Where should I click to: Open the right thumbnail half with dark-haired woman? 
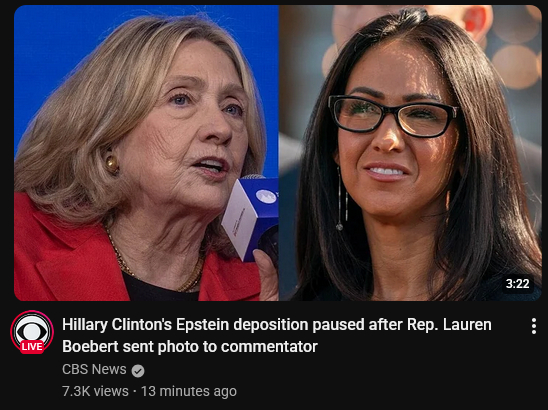[410, 153]
